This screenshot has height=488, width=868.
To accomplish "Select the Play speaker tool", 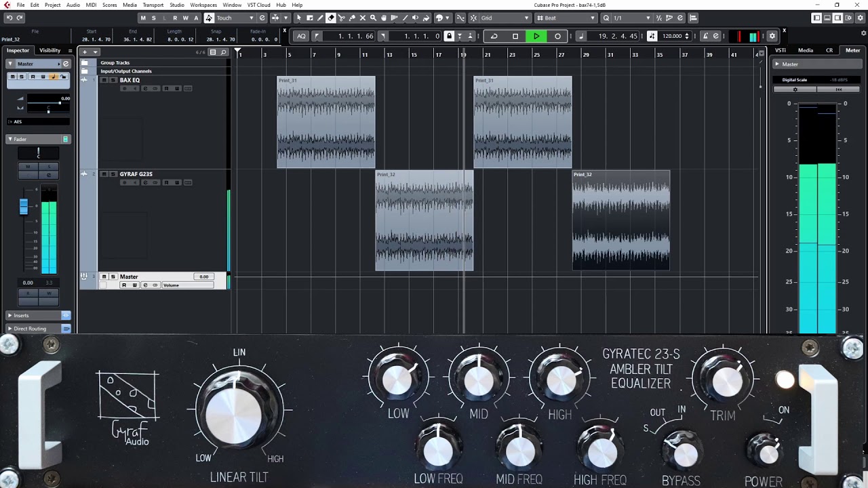I will [x=415, y=18].
